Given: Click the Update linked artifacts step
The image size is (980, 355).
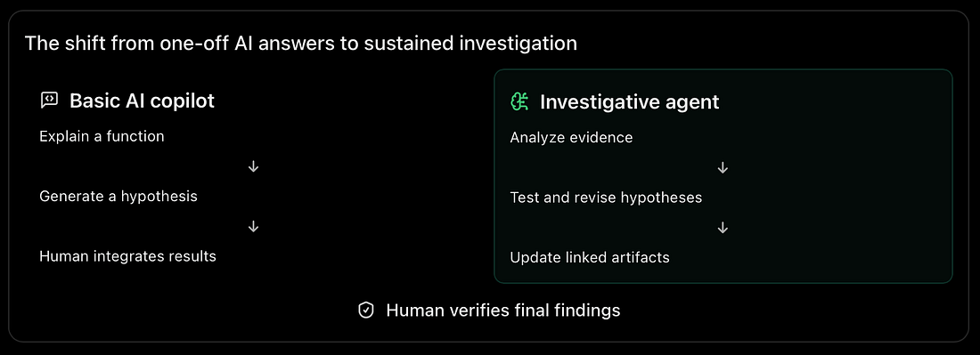Looking at the screenshot, I should [x=590, y=258].
